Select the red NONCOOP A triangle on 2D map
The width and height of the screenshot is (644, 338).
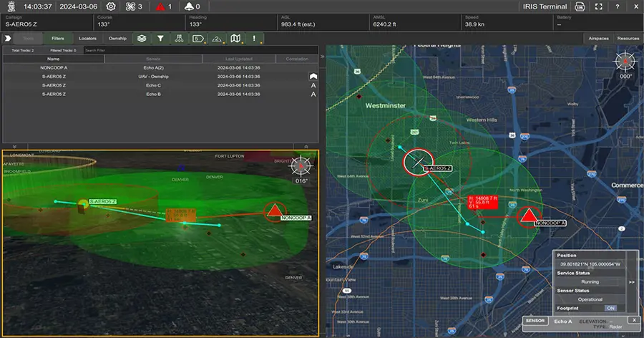pos(529,216)
